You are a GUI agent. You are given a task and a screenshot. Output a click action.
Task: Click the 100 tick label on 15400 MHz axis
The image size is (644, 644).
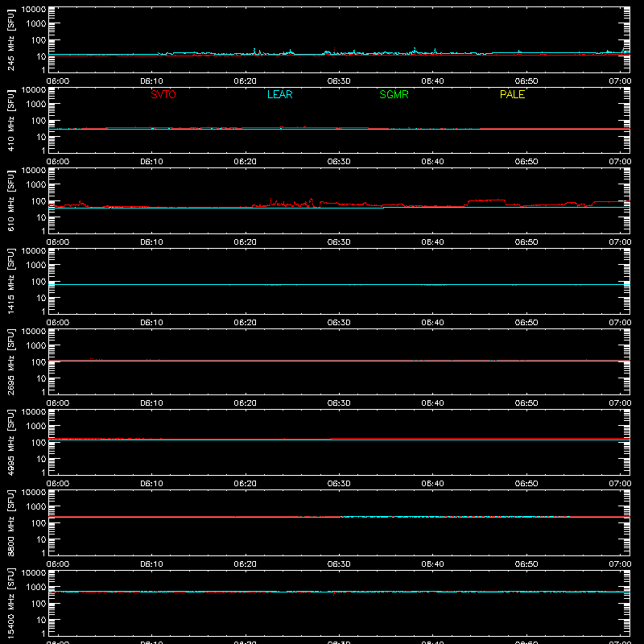(x=39, y=604)
